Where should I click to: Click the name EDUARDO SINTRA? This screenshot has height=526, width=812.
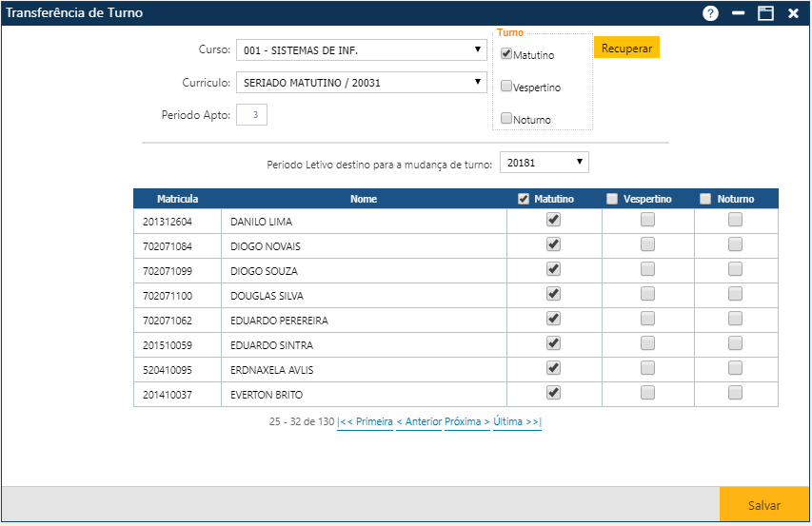(x=271, y=345)
